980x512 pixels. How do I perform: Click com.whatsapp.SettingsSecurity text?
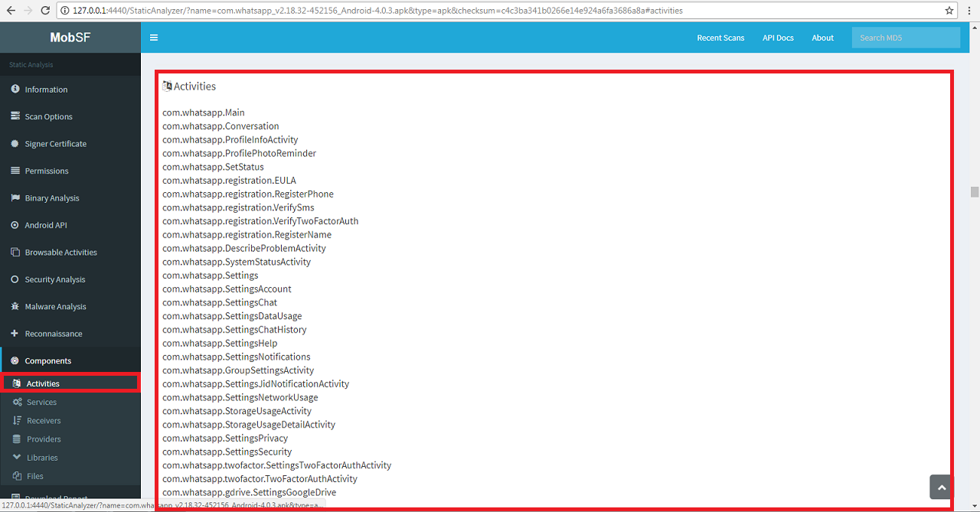point(227,452)
